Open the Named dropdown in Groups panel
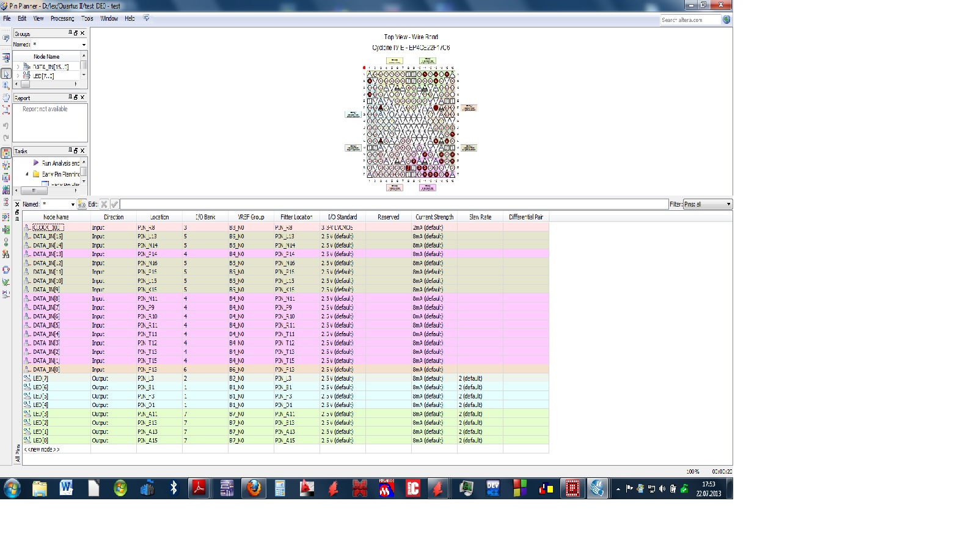This screenshot has width=980, height=550. pyautogui.click(x=84, y=45)
